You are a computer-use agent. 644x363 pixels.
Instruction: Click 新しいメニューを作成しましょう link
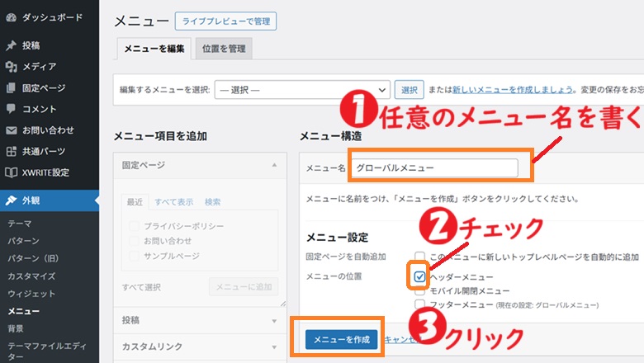pos(512,89)
